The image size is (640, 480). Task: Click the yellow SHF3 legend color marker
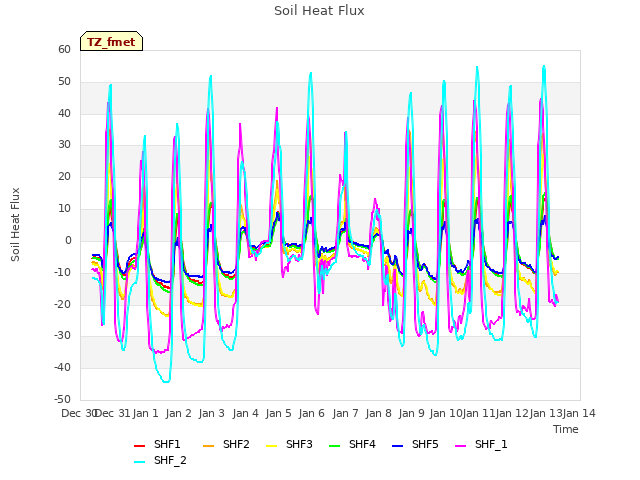coord(271,446)
